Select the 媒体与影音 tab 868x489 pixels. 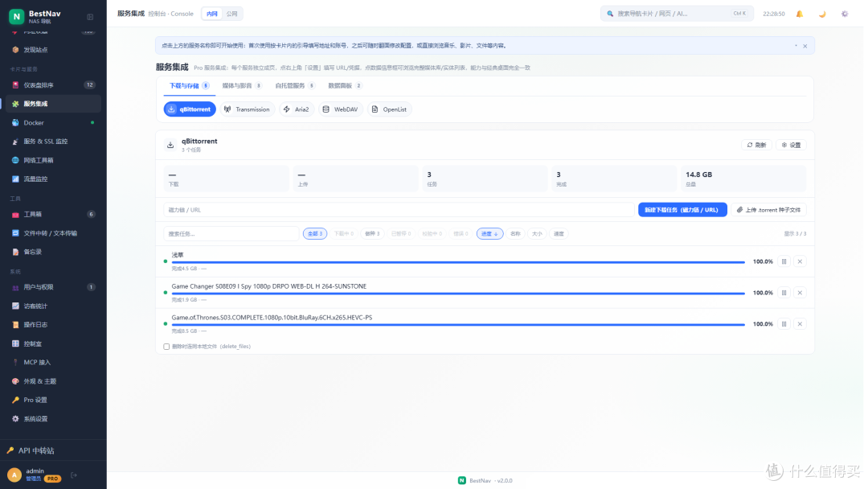(x=242, y=86)
